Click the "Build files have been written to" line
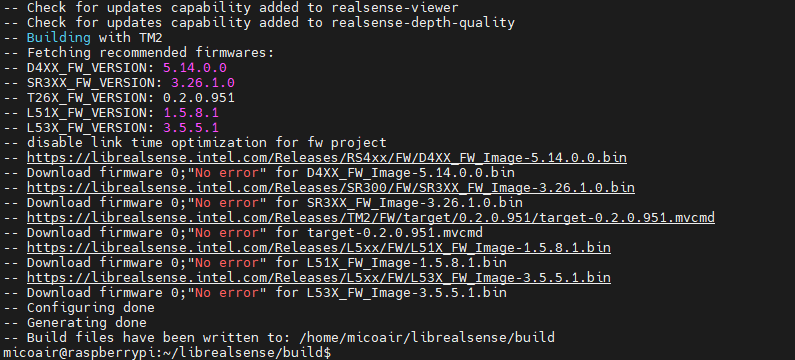 (278, 338)
